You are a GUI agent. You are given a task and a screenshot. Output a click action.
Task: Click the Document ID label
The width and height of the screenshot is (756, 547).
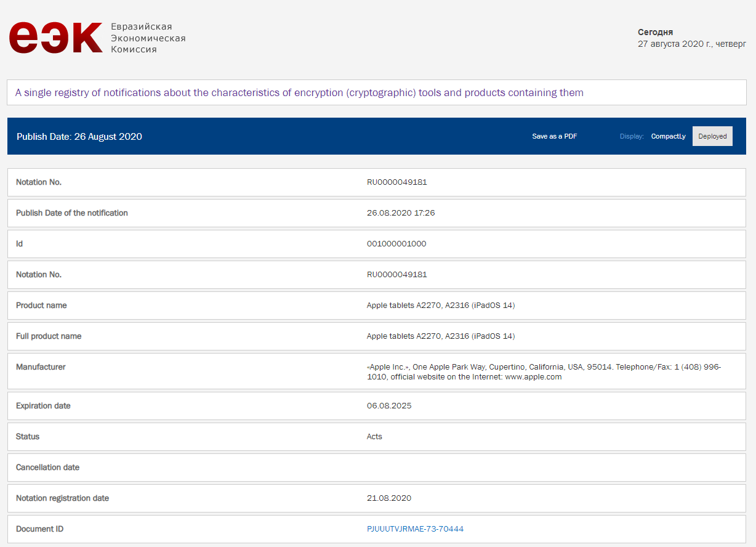point(39,529)
